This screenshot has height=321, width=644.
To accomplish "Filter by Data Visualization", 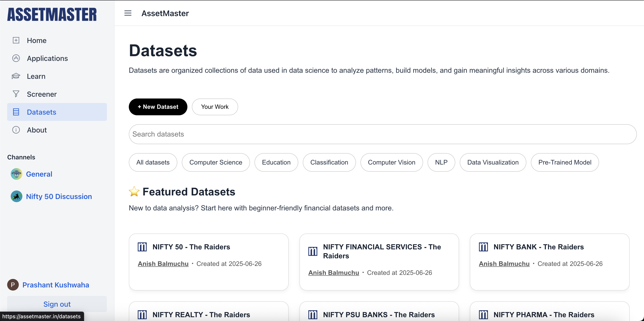I will pyautogui.click(x=493, y=162).
